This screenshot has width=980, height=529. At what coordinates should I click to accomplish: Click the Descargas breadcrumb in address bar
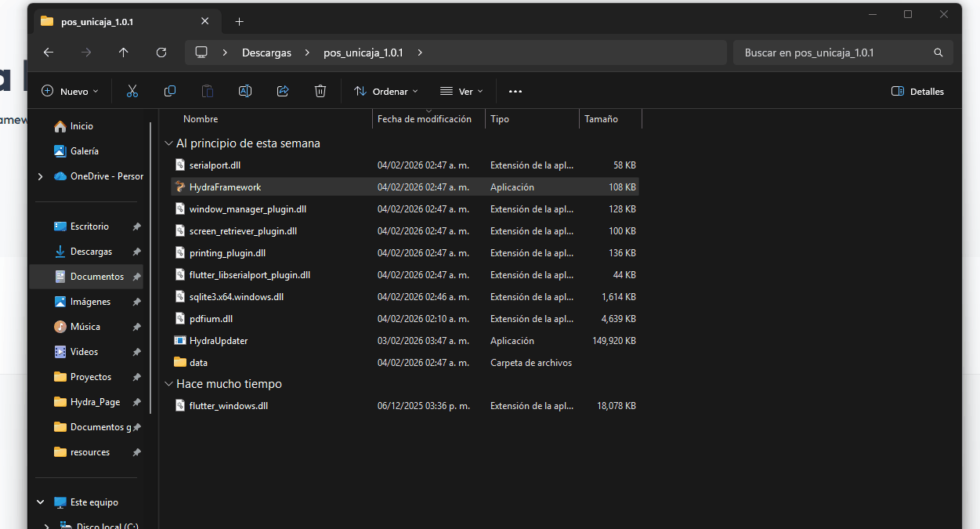pyautogui.click(x=266, y=53)
